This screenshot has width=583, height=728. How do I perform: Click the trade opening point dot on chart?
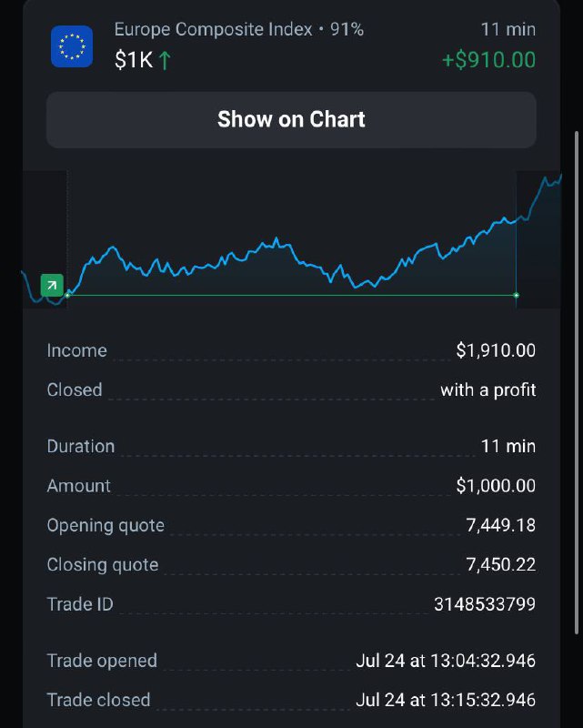[68, 295]
